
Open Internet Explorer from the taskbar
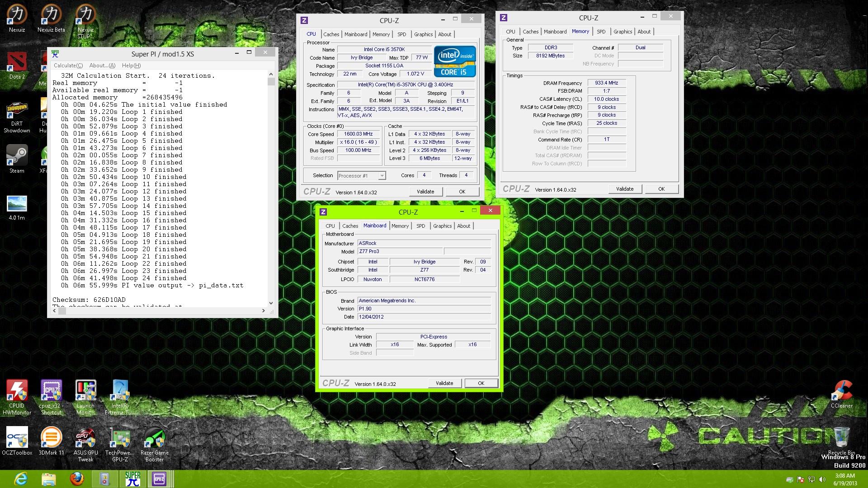pos(21,479)
